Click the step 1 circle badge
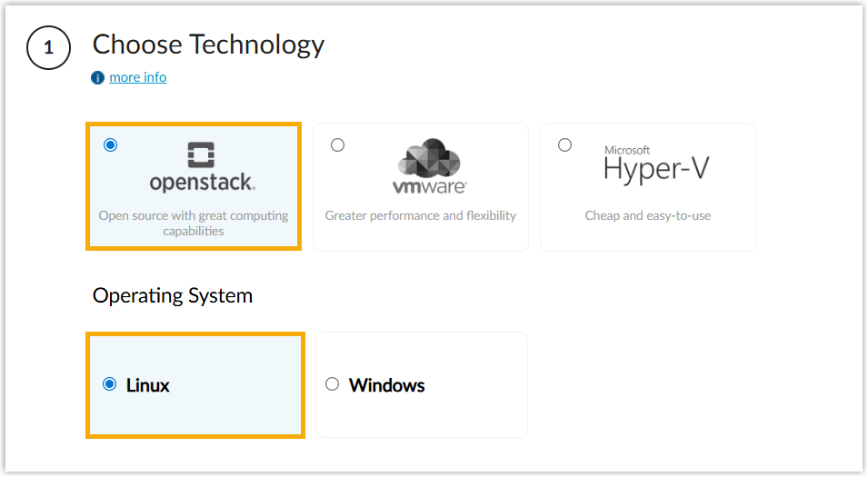Screen dimensions: 868x477 click(x=48, y=50)
